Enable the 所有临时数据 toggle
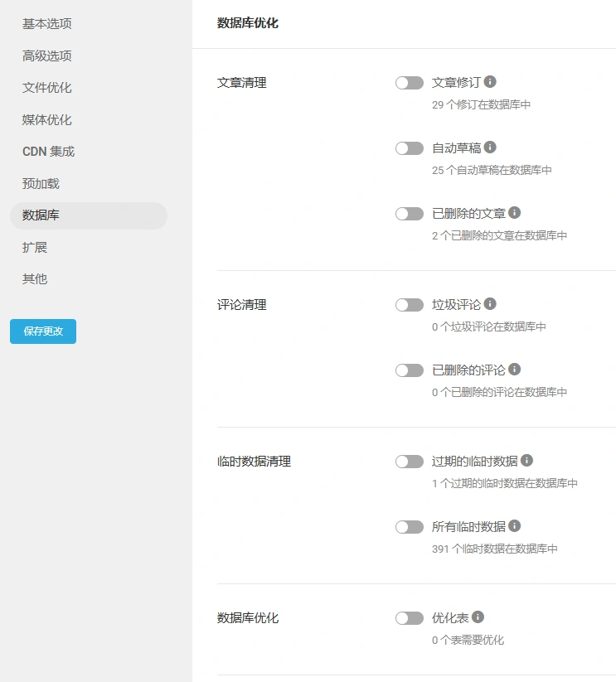616x682 pixels. click(410, 526)
